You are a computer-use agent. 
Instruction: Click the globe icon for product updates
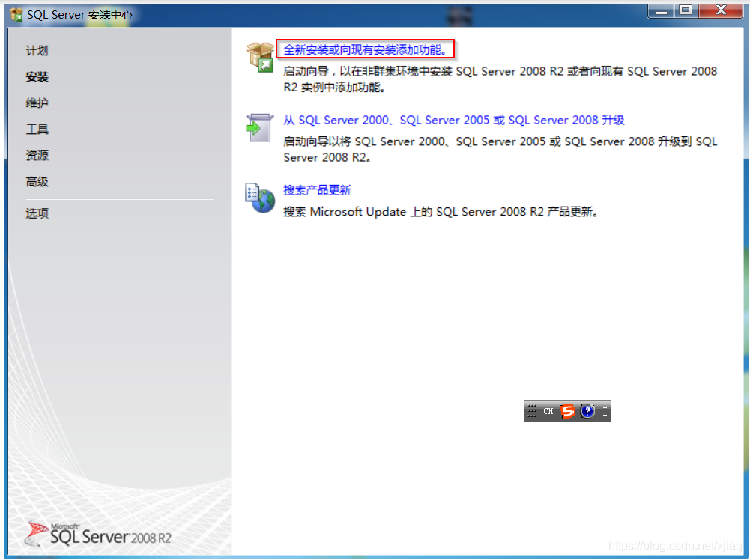tap(260, 198)
